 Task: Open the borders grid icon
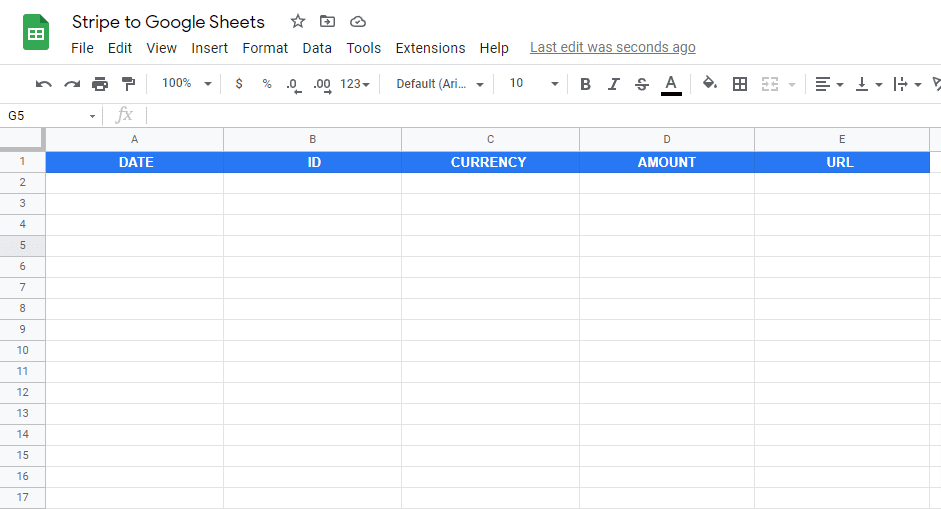pos(740,84)
